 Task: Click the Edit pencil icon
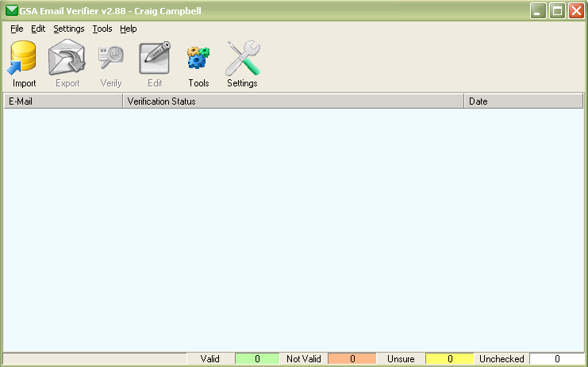tap(155, 58)
